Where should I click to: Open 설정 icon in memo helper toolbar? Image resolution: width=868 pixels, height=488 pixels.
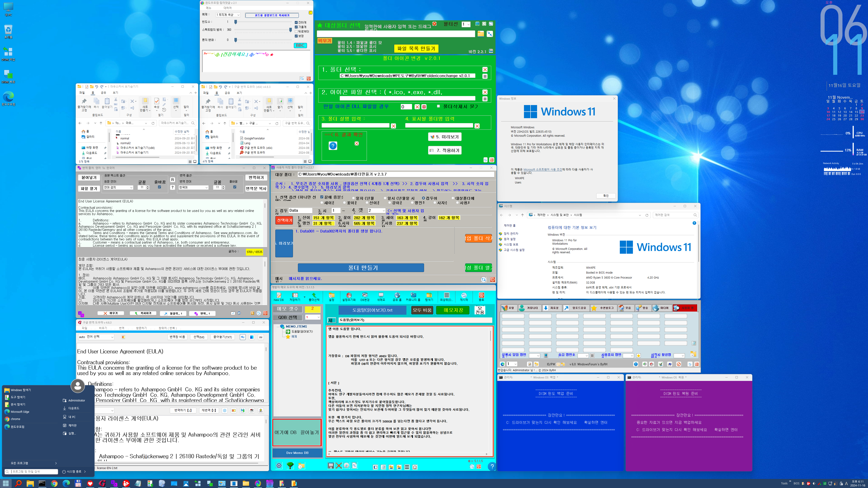point(332,297)
